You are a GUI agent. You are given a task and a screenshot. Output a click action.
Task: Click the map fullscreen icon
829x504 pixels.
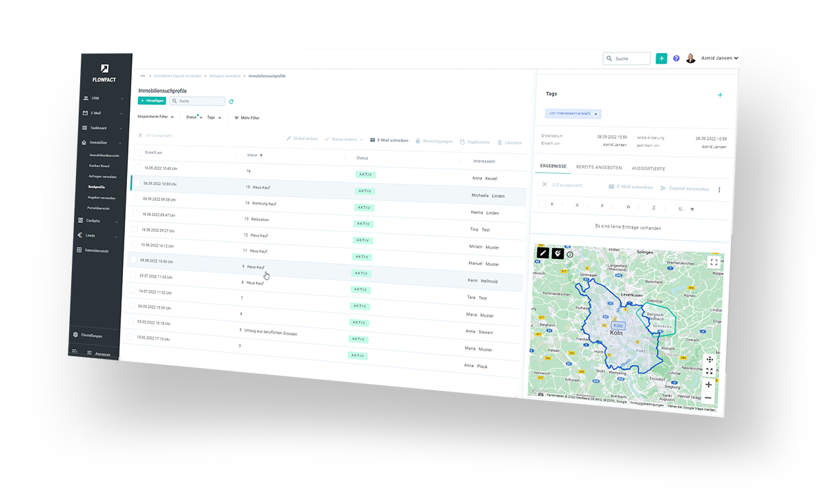coord(714,262)
